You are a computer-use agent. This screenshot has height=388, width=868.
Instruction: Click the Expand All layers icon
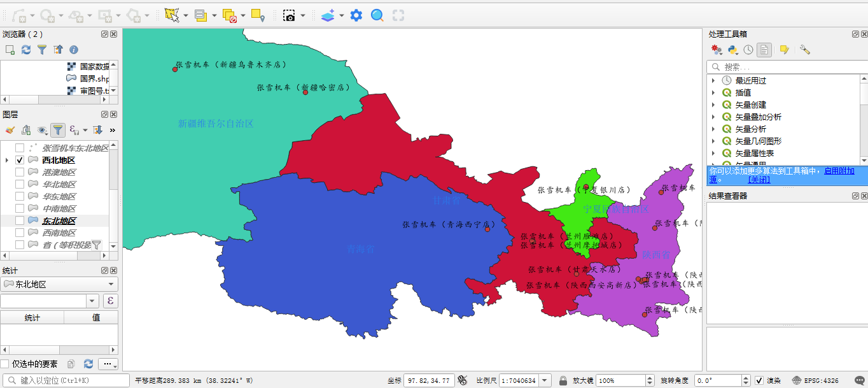(98, 130)
